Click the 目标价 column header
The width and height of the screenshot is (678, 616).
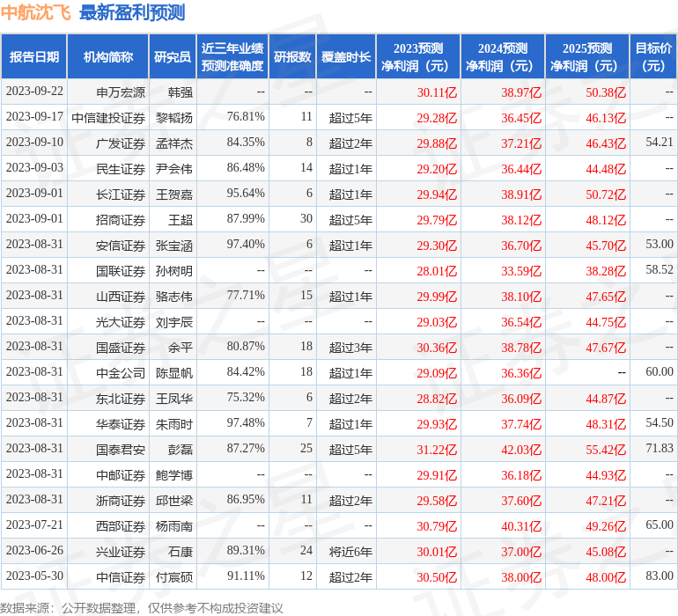(653, 57)
